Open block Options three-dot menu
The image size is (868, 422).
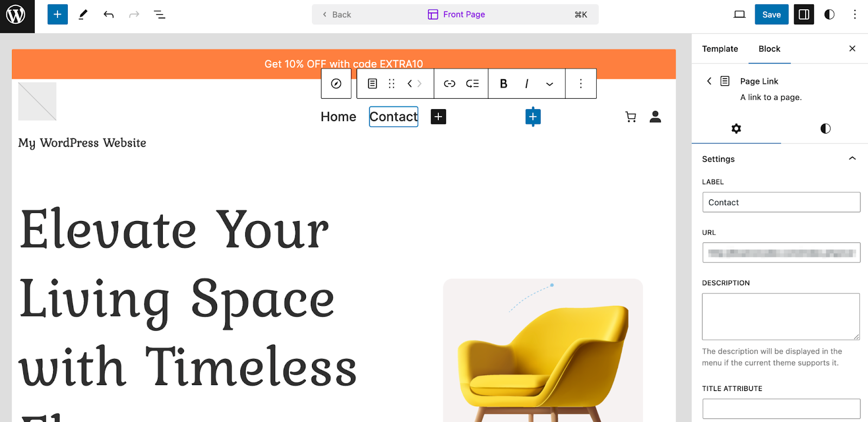tap(580, 84)
